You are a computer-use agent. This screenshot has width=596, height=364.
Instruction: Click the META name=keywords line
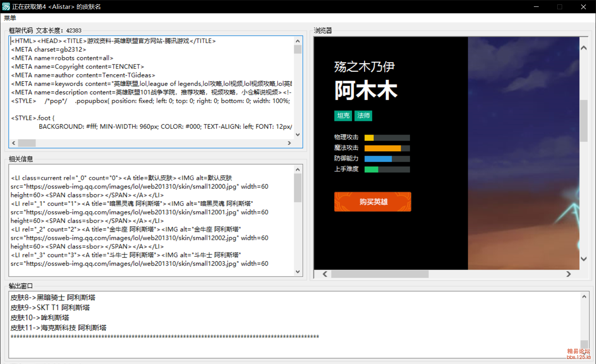click(151, 83)
